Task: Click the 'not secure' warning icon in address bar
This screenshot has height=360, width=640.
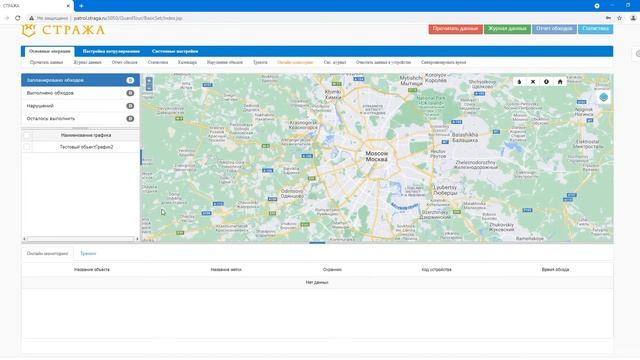Action: tap(31, 18)
